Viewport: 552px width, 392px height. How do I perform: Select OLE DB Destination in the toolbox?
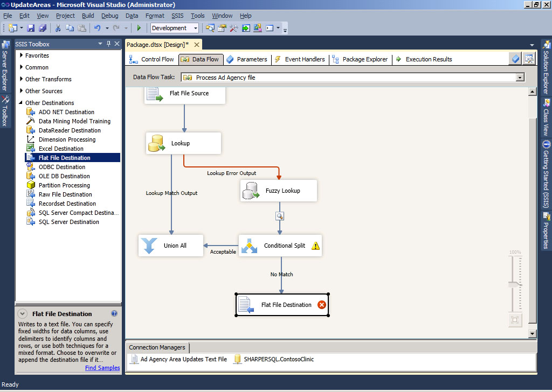pyautogui.click(x=64, y=176)
